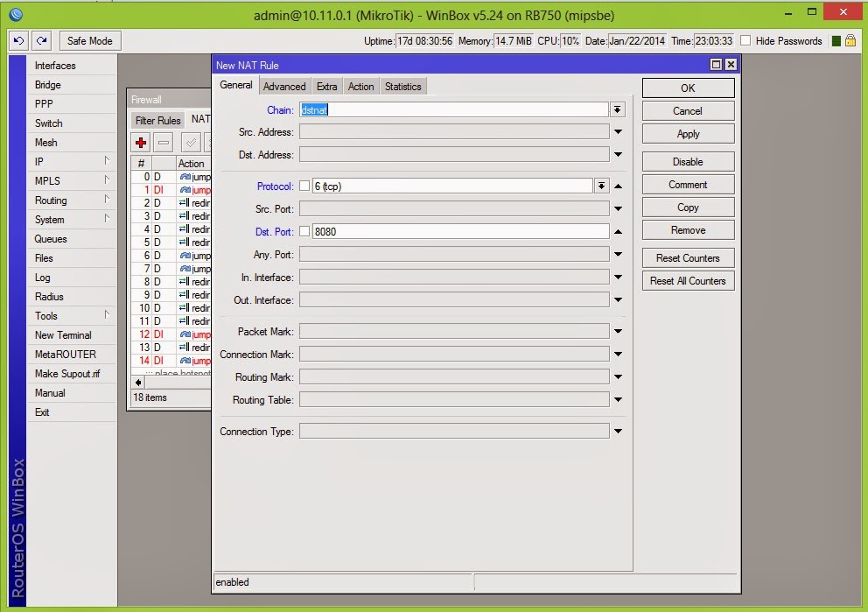Open New Terminal from sidebar
The width and height of the screenshot is (868, 612).
pos(72,335)
